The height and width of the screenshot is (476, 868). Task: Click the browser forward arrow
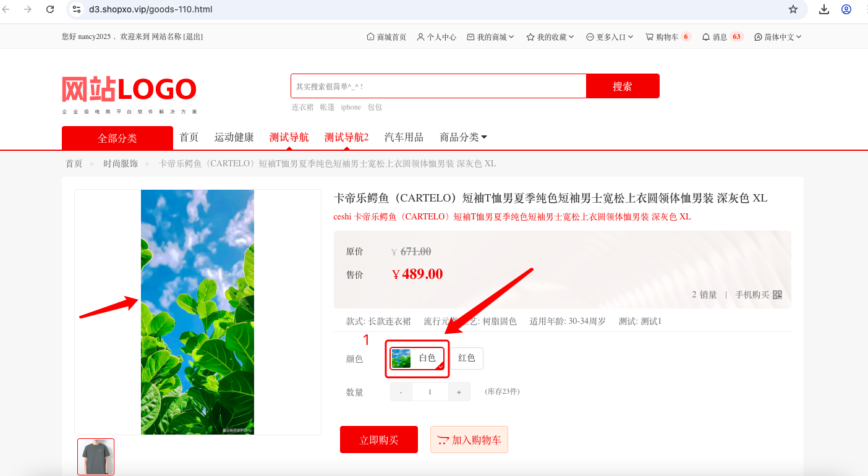tap(27, 9)
